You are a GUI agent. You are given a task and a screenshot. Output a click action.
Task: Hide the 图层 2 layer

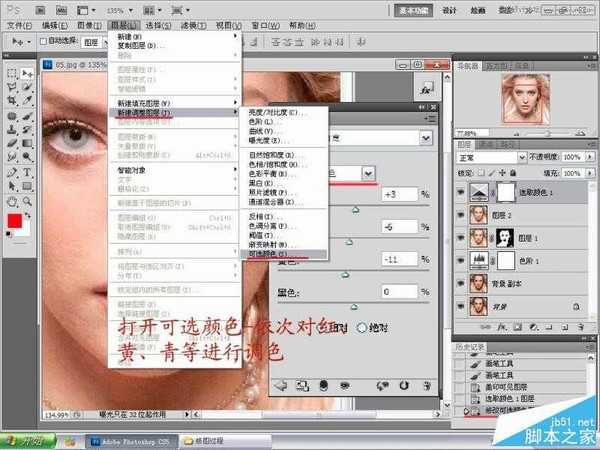click(461, 215)
